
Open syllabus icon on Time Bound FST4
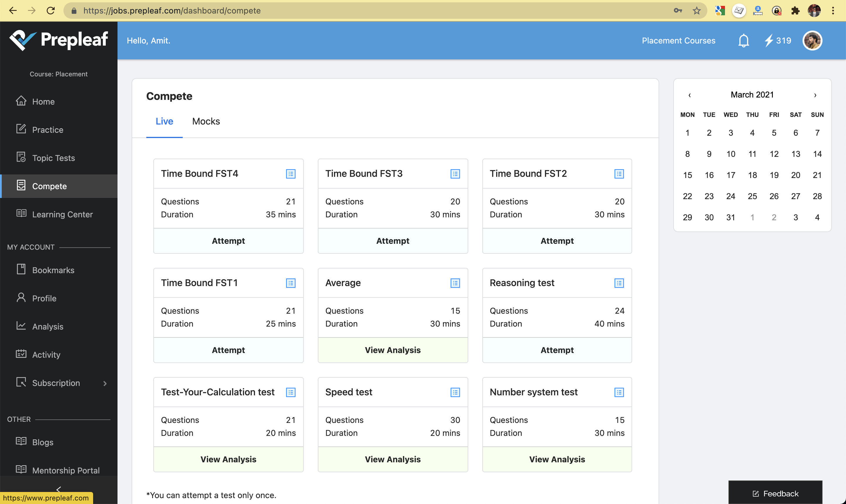291,174
